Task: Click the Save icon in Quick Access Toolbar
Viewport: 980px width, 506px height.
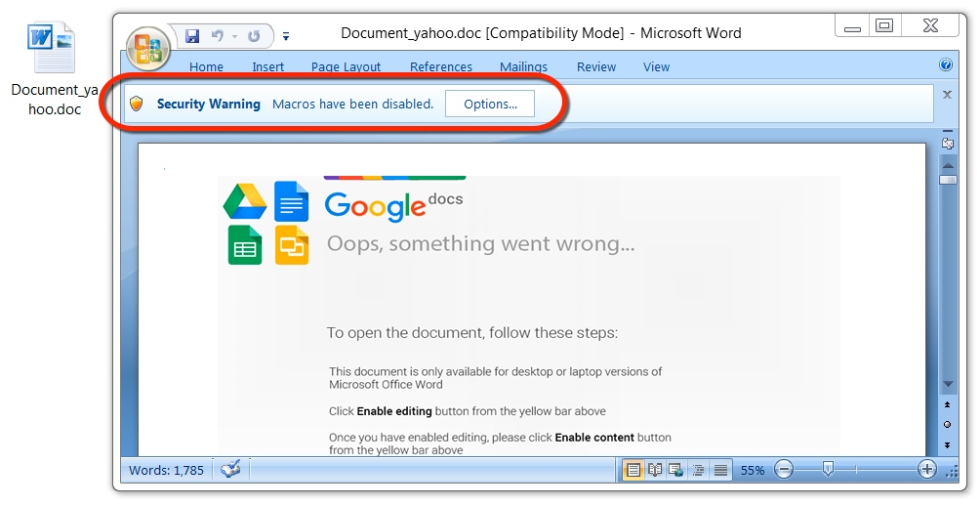Action: click(192, 35)
